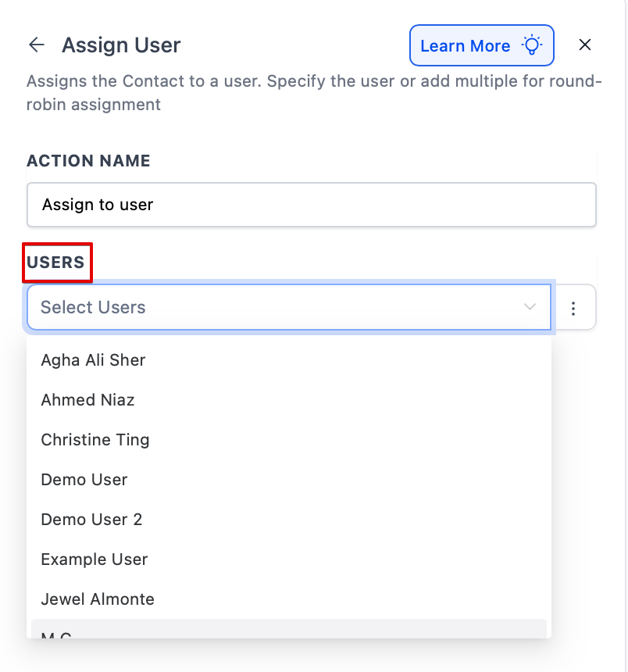Image resolution: width=628 pixels, height=672 pixels.
Task: Select Example User in the dropdown
Action: click(x=95, y=559)
